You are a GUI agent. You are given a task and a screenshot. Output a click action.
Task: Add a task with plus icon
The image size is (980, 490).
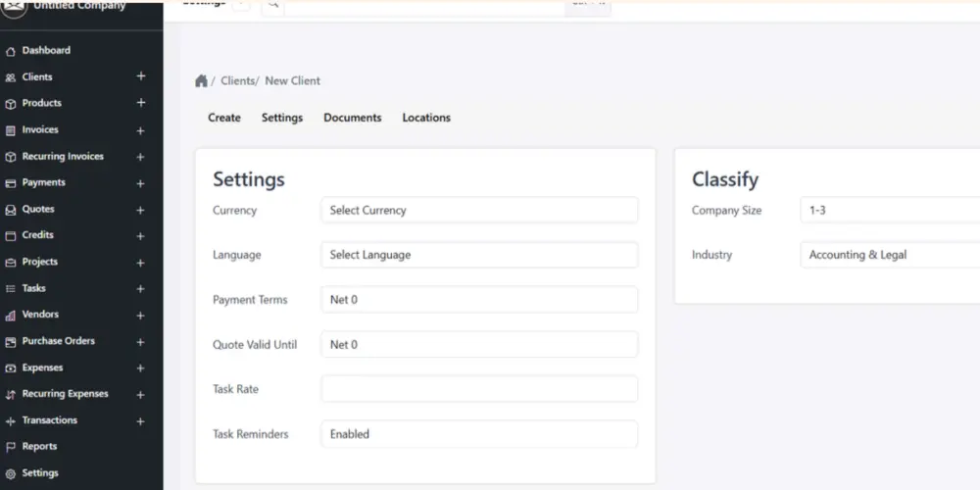[140, 289]
